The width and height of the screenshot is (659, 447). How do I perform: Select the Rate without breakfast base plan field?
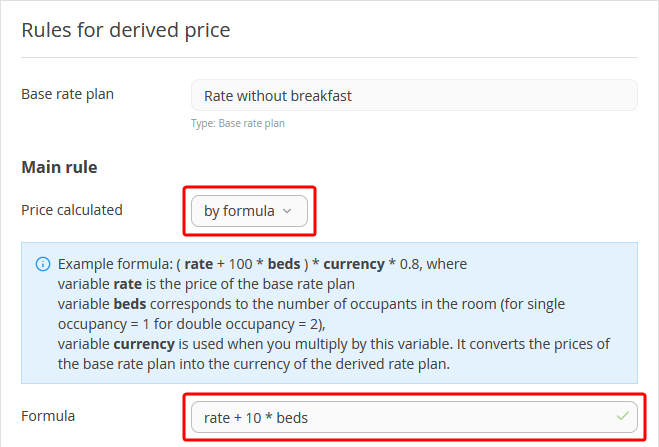[x=414, y=95]
